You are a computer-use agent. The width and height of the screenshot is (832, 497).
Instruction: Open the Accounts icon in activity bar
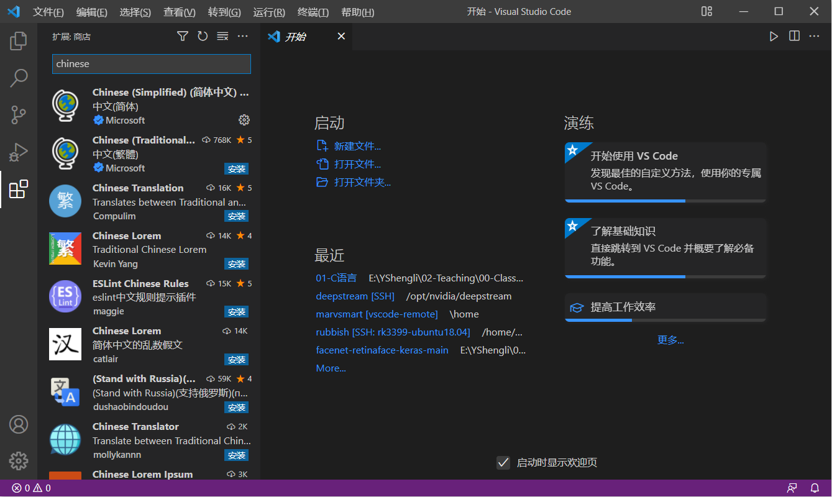[x=19, y=424]
